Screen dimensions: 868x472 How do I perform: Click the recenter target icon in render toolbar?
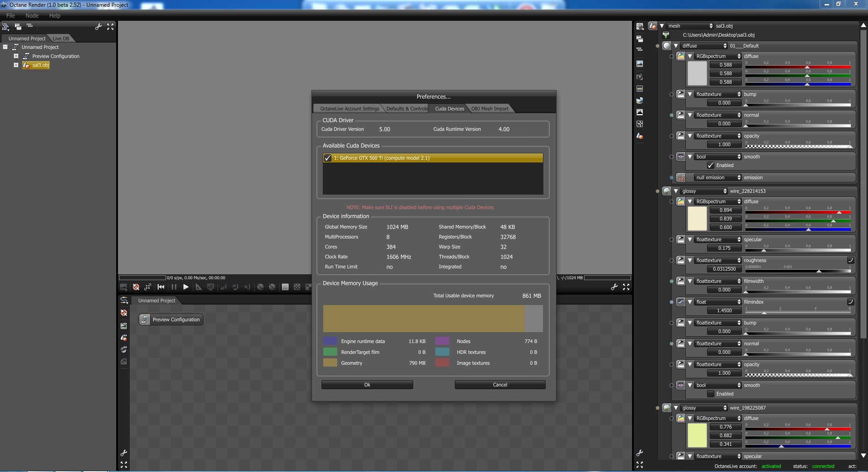[136, 287]
